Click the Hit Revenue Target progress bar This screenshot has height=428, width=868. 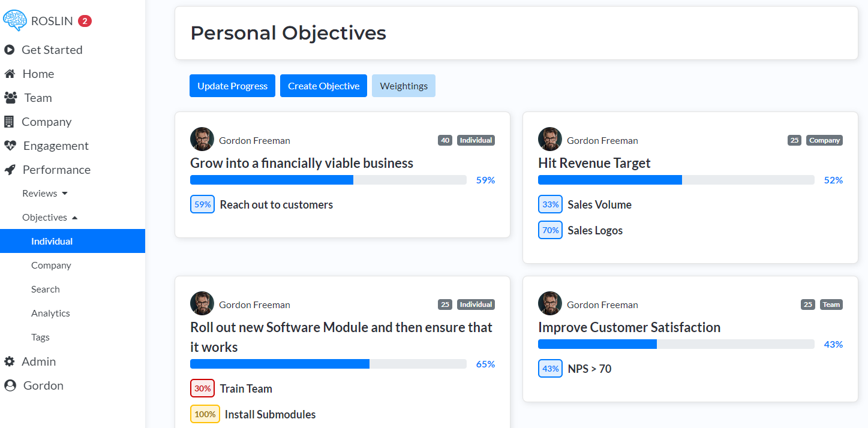[676, 180]
